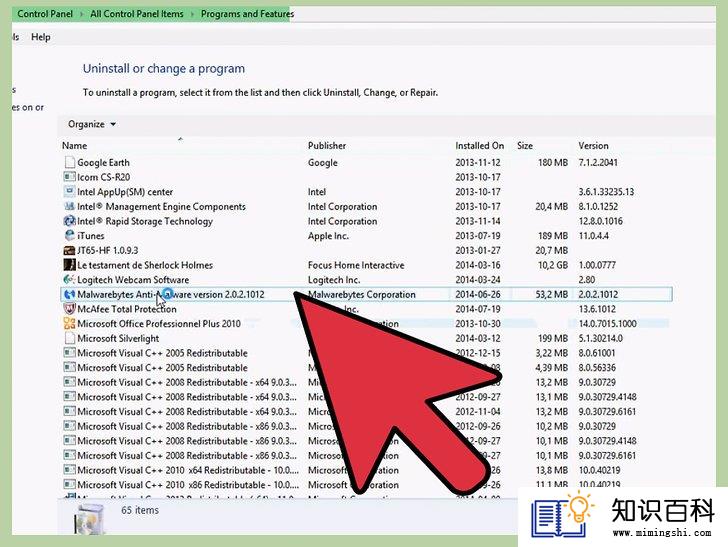Image resolution: width=728 pixels, height=547 pixels.
Task: Select the Google Earth entry name
Action: click(104, 163)
